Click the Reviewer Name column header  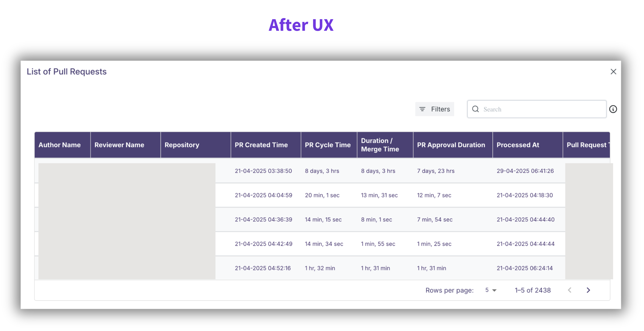tap(119, 145)
